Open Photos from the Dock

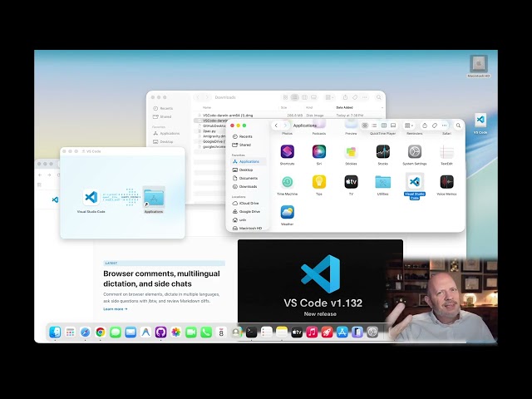(x=175, y=332)
